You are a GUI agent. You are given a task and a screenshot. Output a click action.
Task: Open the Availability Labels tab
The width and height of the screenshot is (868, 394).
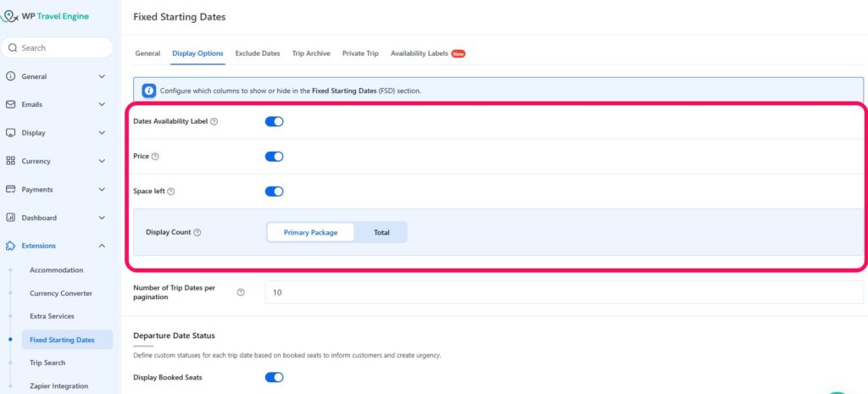point(420,53)
